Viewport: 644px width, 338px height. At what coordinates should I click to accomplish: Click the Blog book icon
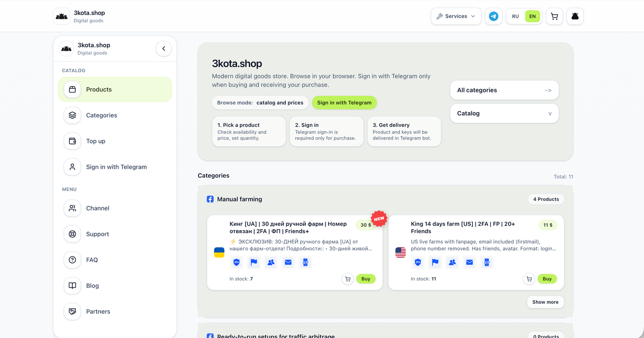pyautogui.click(x=72, y=286)
